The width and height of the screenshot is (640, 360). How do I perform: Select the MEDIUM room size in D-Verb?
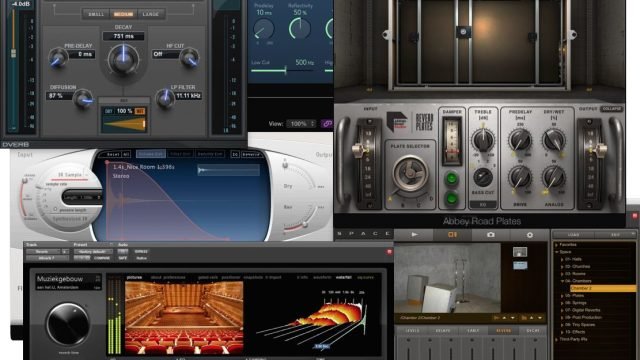(x=123, y=14)
